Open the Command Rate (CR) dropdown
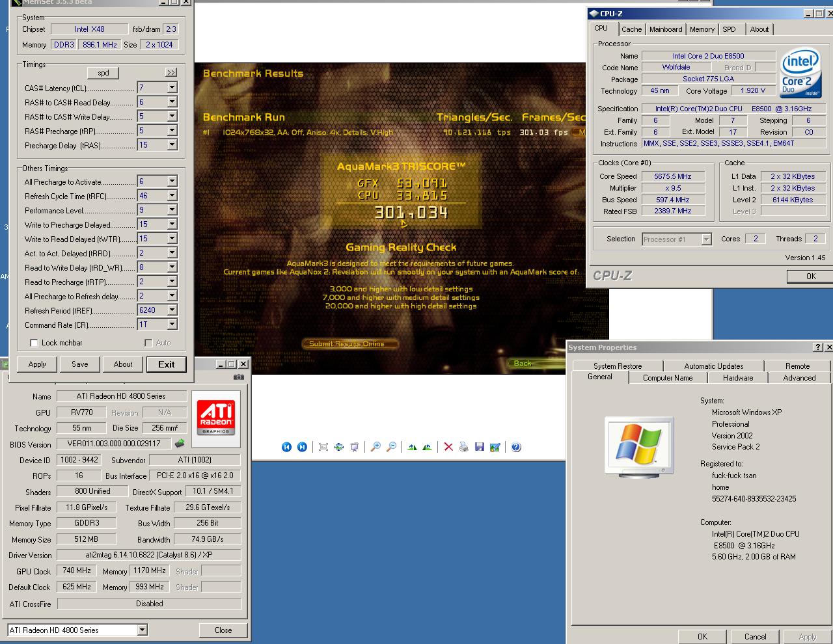This screenshot has width=833, height=644. (172, 325)
